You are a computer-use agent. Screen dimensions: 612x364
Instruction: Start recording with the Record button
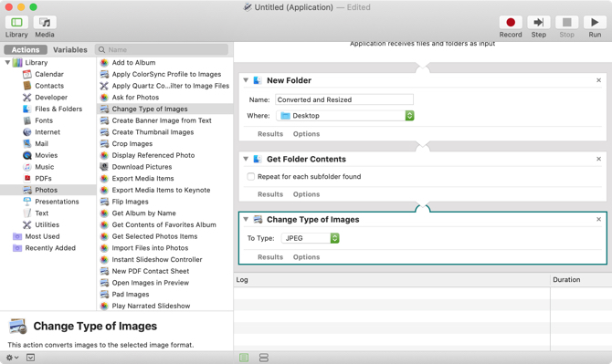[x=511, y=23]
